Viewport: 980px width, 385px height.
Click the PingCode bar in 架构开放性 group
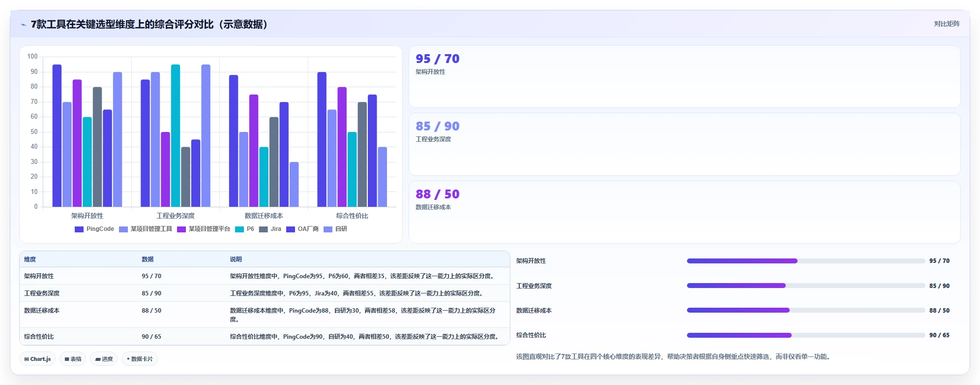(57, 135)
